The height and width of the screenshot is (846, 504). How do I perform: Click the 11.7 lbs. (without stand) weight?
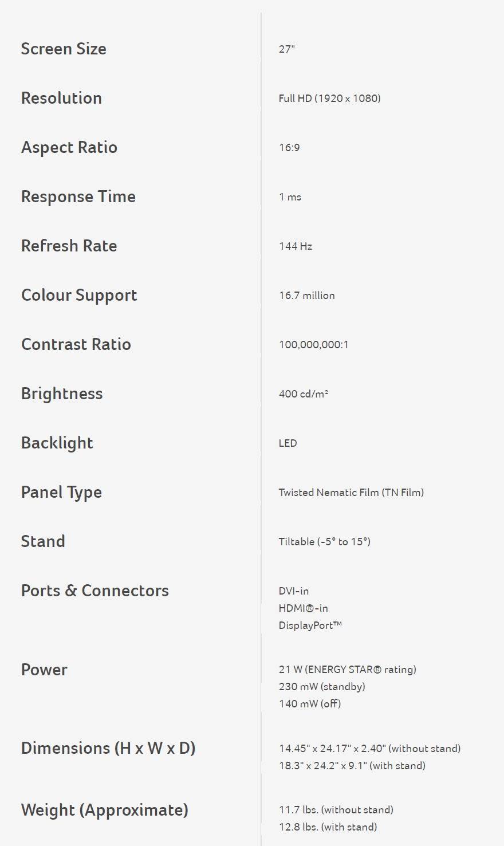(x=336, y=810)
